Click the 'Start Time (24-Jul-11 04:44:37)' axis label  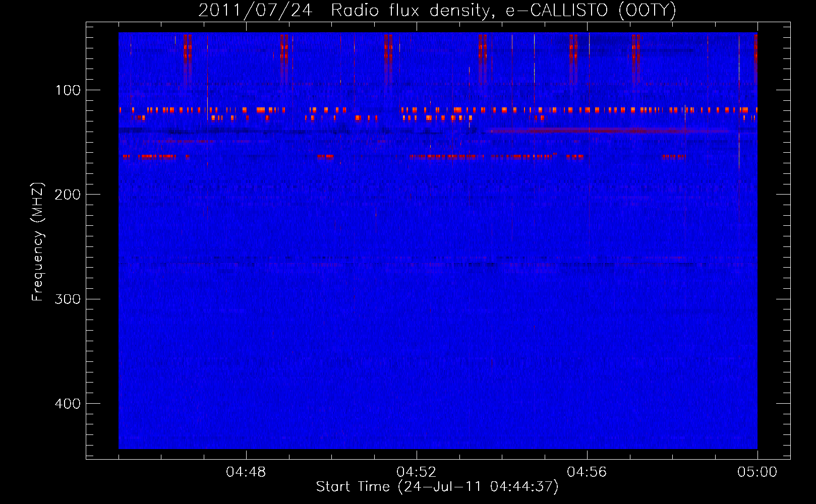(437, 487)
